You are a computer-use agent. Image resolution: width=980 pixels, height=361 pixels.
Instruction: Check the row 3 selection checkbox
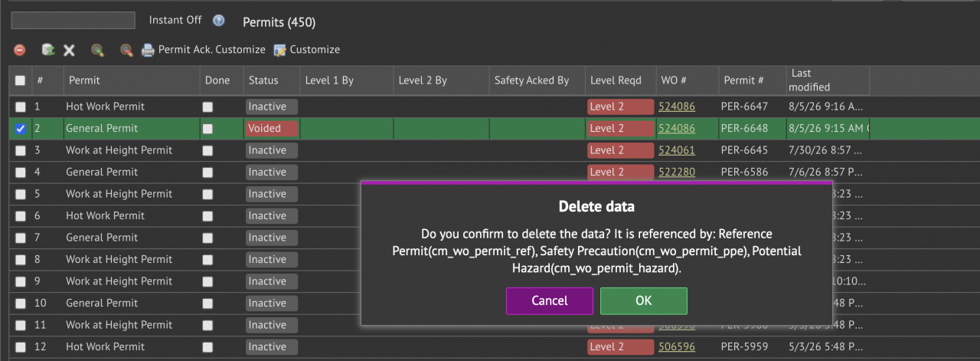tap(21, 150)
